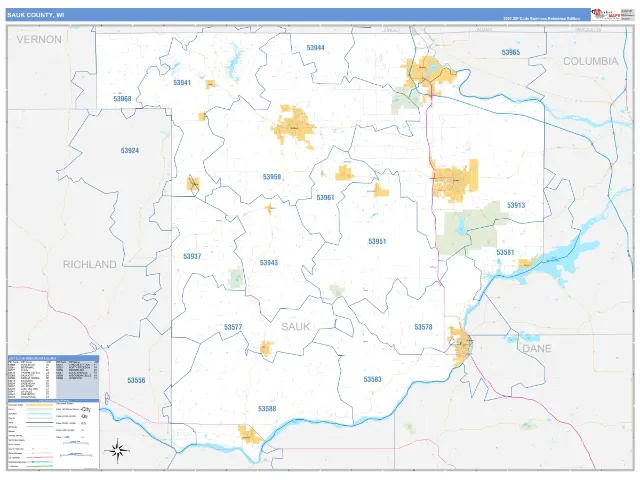The height and width of the screenshot is (480, 640).
Task: Select ZIP code label 53937
Action: [192, 256]
